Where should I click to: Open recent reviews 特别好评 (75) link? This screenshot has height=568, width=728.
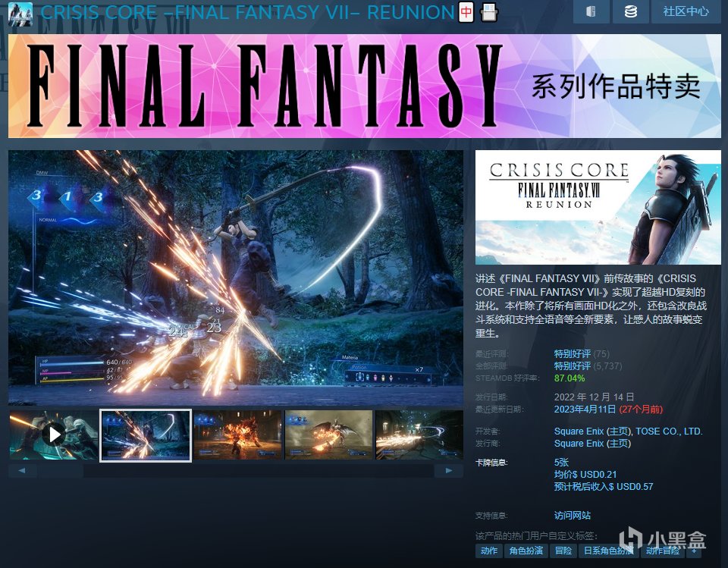point(582,354)
